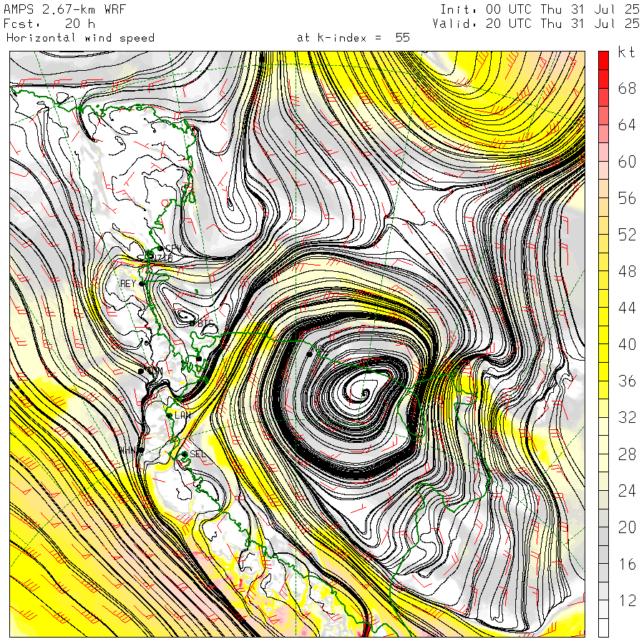Screen dimensions: 644x644
Task: Click the 40 value on the color scale
Action: point(627,344)
